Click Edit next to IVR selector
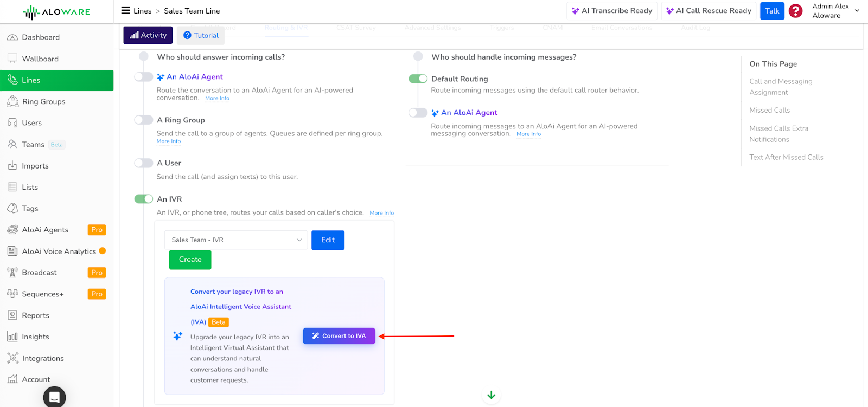Image resolution: width=868 pixels, height=407 pixels. [328, 240]
